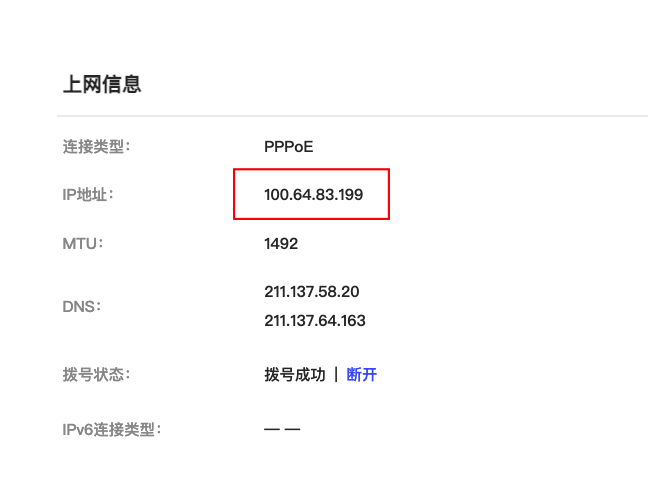648x500 pixels.
Task: Click the PPPoE connection type value
Action: [x=288, y=146]
